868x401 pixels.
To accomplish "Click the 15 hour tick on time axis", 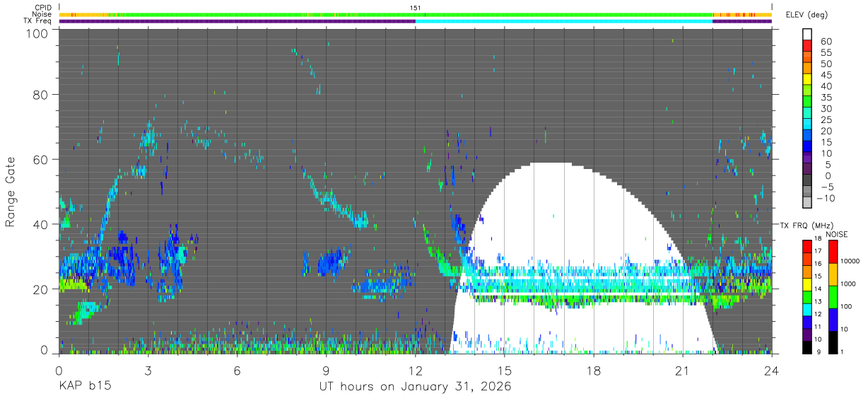I will coord(505,371).
